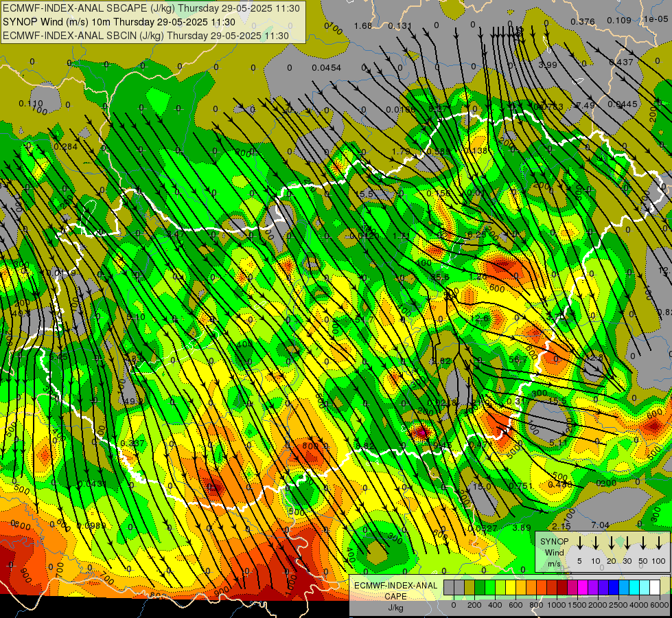
Task: Select the pure yellow CAPE legend swatch
Action: coord(511,587)
